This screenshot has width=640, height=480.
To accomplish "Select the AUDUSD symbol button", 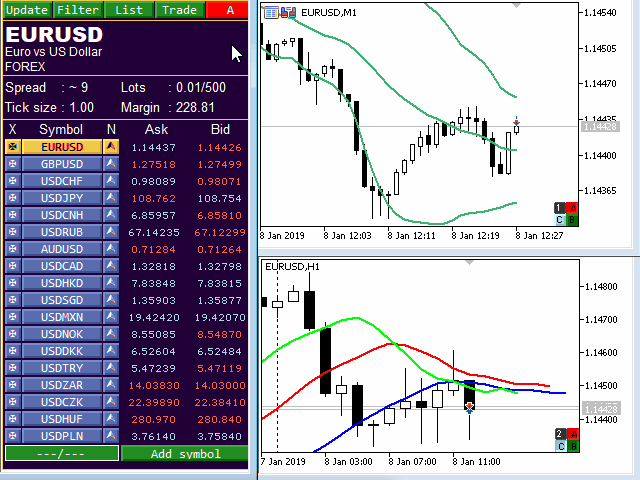I will click(62, 249).
